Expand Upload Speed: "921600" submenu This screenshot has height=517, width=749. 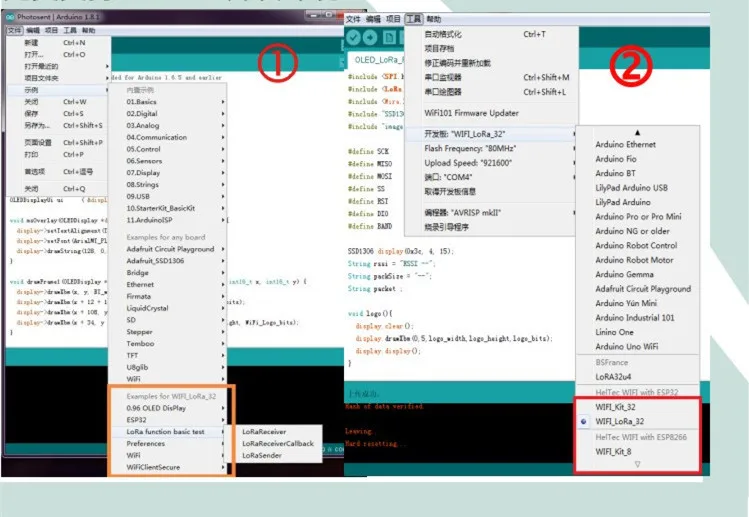click(x=491, y=163)
